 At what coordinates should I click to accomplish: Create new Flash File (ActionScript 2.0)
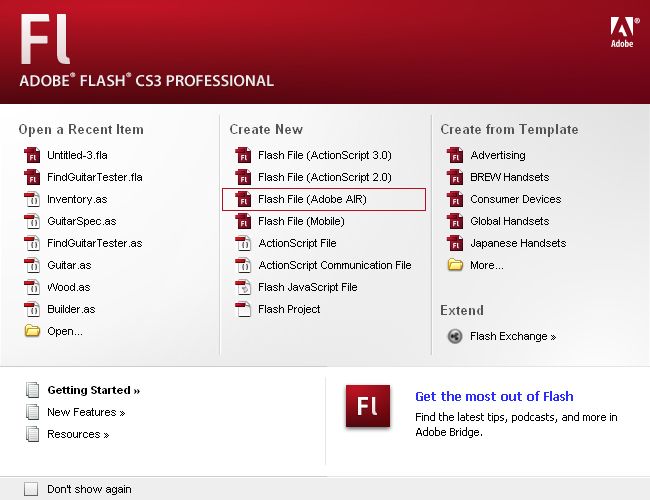[325, 177]
